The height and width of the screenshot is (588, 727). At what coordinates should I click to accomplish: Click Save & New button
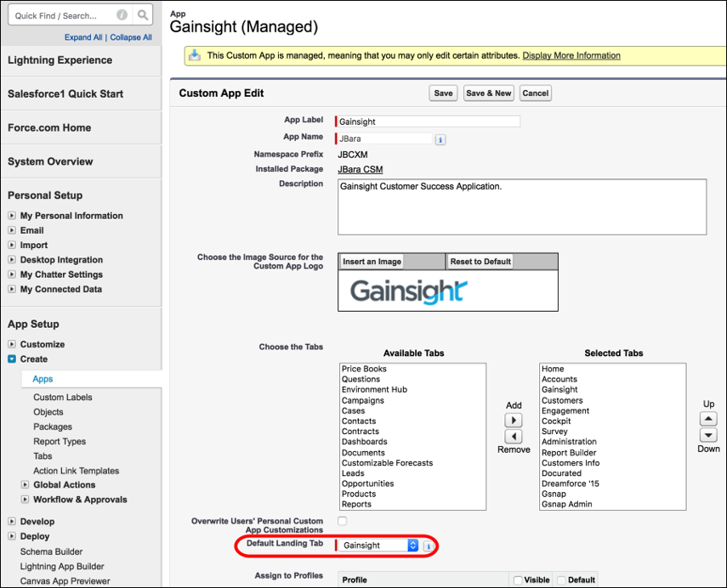[x=489, y=93]
